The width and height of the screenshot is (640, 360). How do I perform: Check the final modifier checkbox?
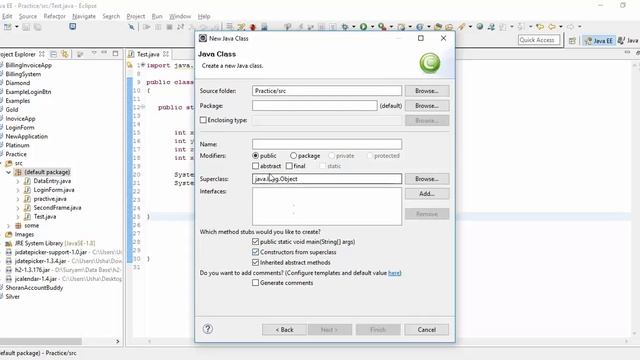[289, 166]
